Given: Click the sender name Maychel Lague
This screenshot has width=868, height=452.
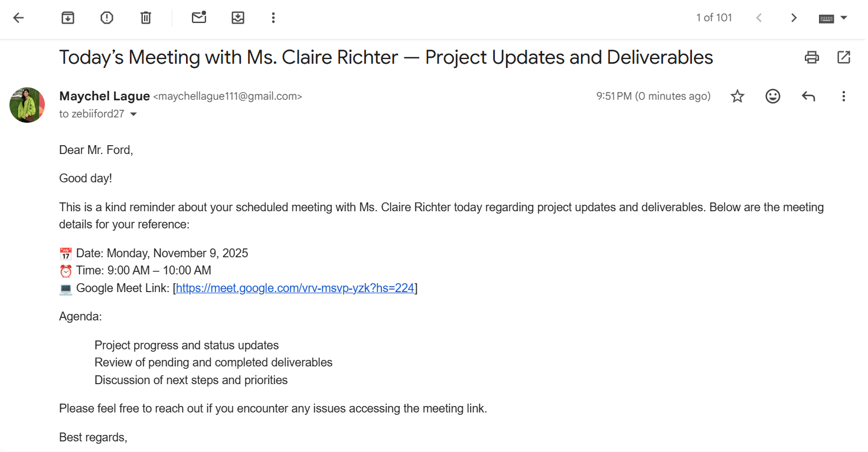Looking at the screenshot, I should point(105,96).
